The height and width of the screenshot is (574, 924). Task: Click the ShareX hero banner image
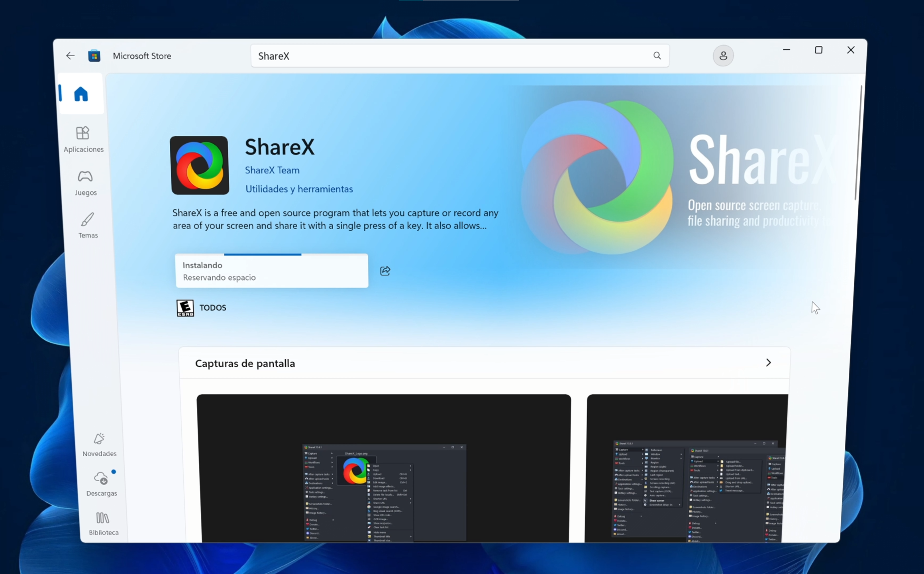coord(677,177)
